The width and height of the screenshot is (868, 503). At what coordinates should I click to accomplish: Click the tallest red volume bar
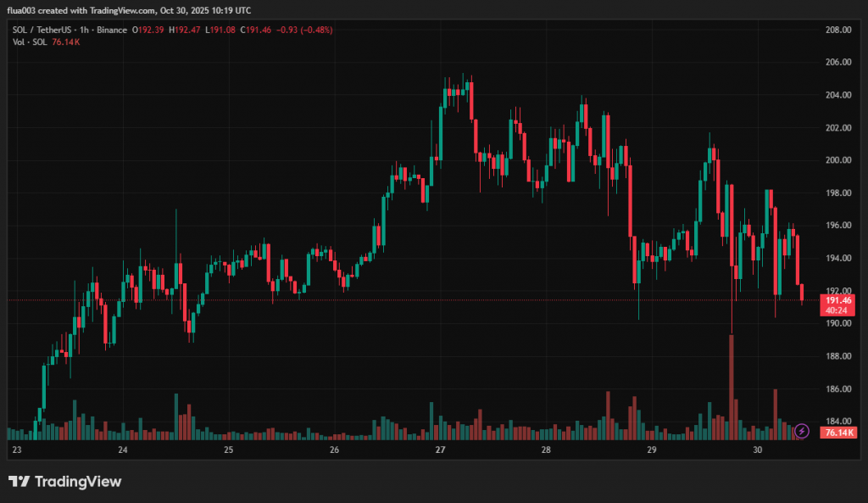click(x=731, y=387)
